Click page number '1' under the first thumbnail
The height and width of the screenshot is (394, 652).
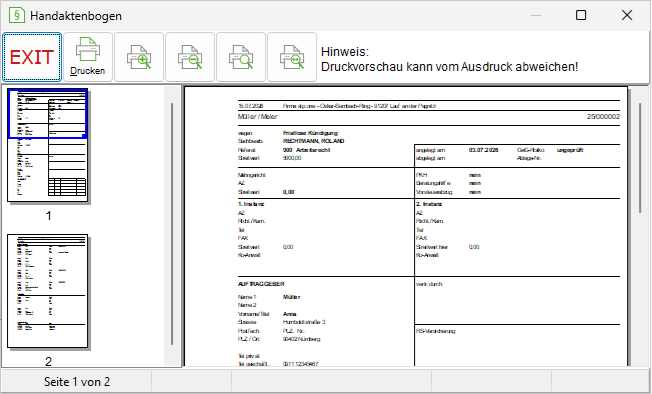[x=48, y=216]
